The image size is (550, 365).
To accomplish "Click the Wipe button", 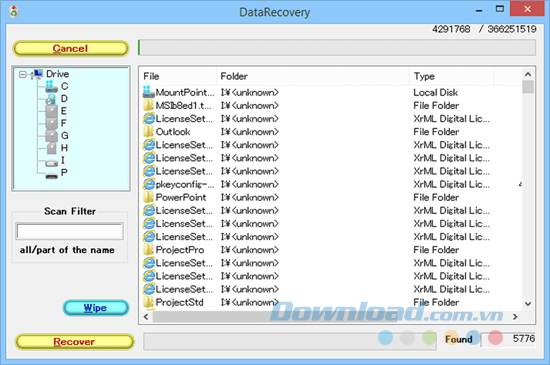I will point(96,308).
